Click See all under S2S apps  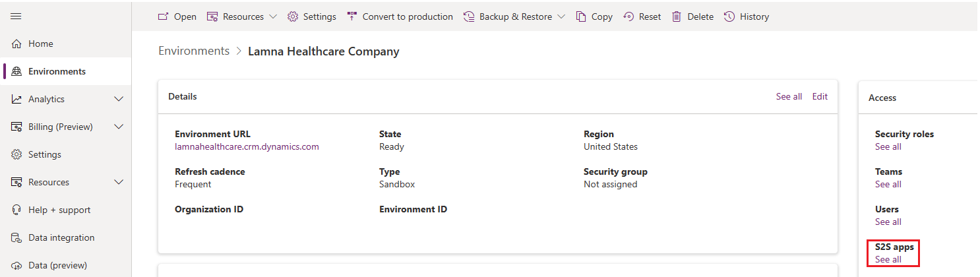(x=888, y=259)
